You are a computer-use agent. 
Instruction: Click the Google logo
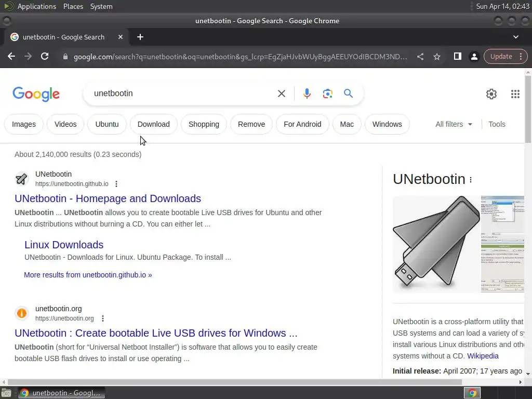tap(36, 94)
